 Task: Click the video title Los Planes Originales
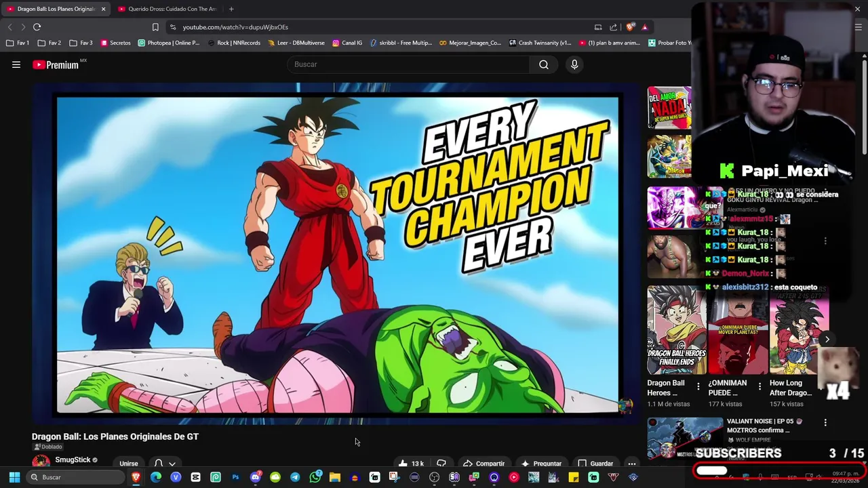[x=115, y=436]
